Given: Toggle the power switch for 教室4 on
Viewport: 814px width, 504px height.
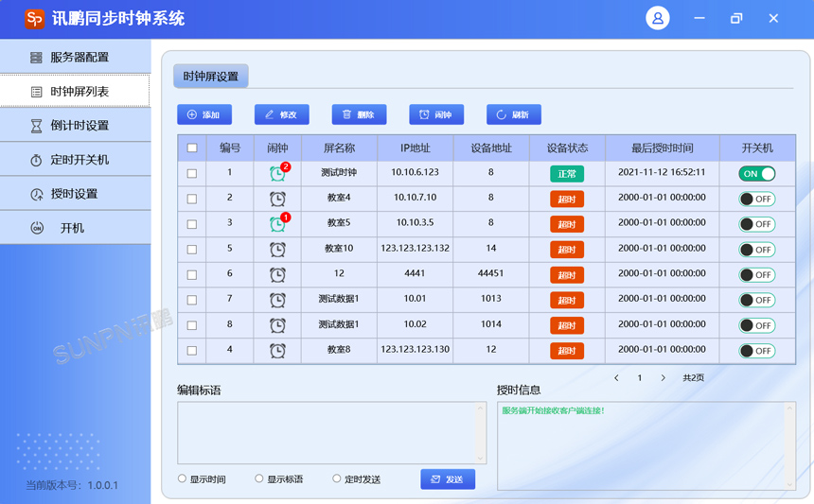Looking at the screenshot, I should pos(756,200).
